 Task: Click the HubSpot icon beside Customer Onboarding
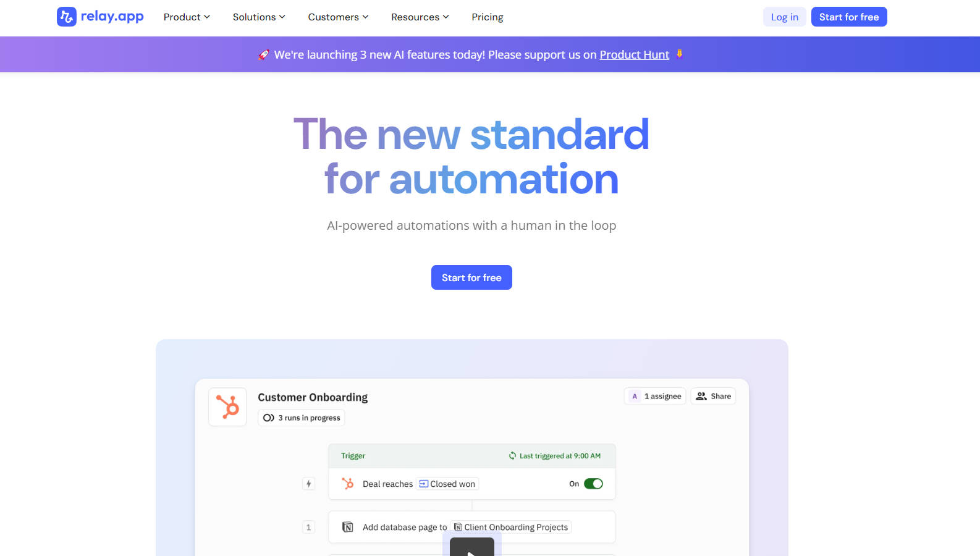pos(227,406)
